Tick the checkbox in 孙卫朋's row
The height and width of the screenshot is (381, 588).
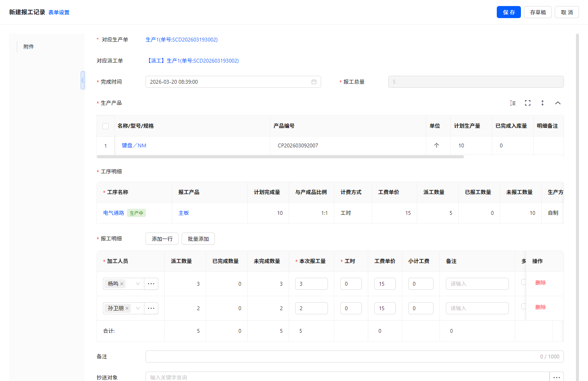pyautogui.click(x=523, y=306)
